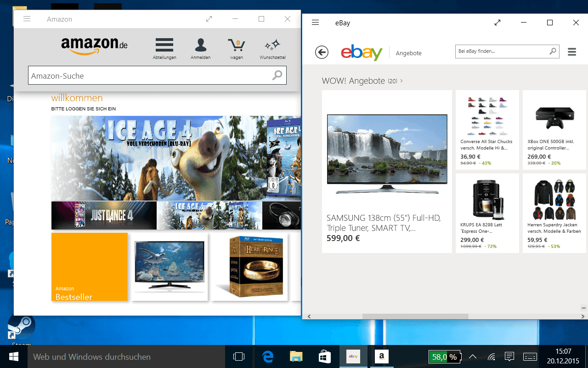Expand eBay window to fullscreen
The image size is (588, 368).
[x=498, y=23]
